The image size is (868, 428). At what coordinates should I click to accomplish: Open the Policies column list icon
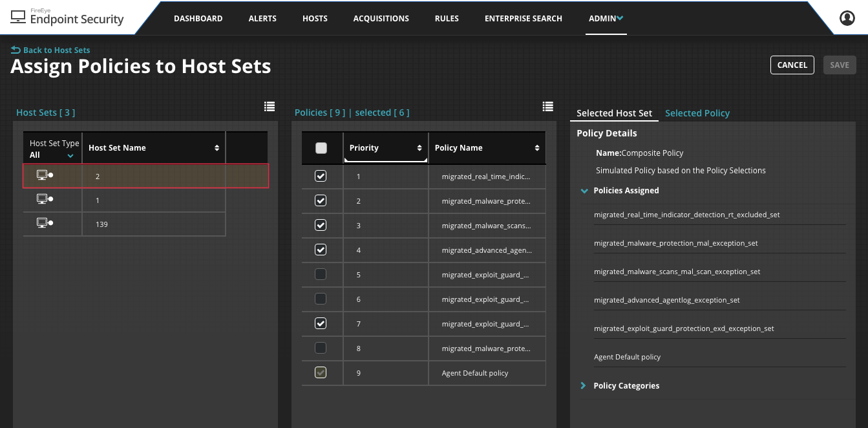[x=547, y=107]
